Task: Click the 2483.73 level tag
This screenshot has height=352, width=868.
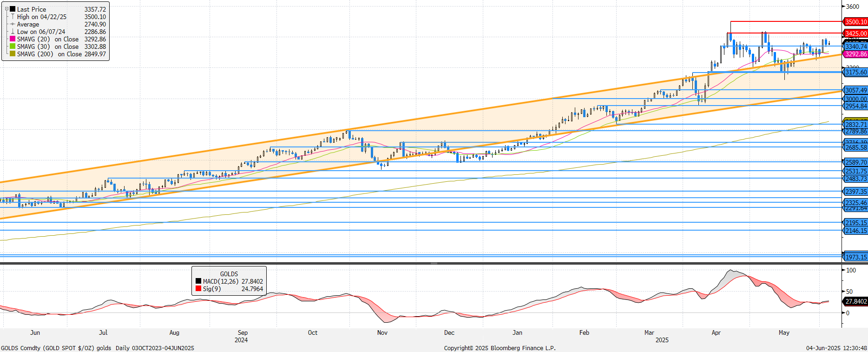Action: (x=855, y=179)
